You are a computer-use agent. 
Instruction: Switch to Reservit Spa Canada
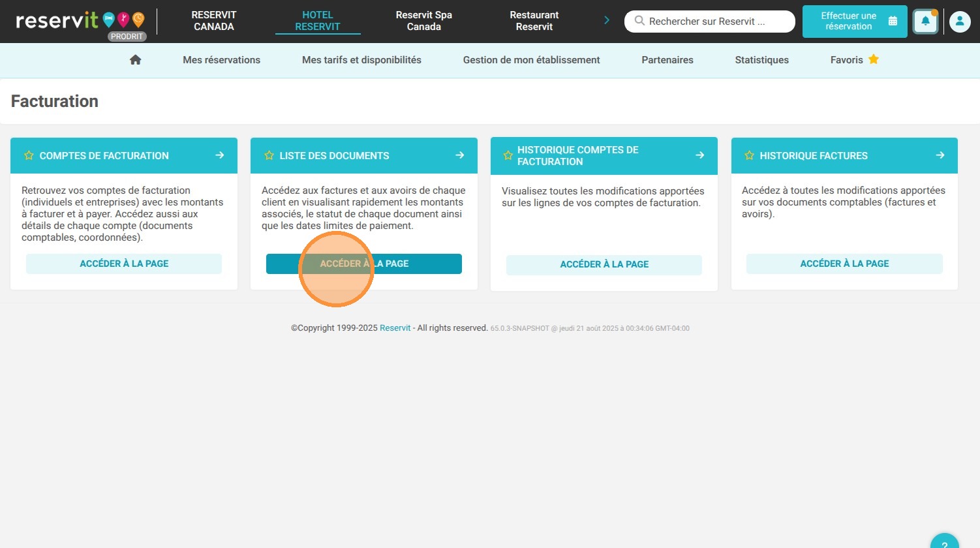[x=424, y=21]
